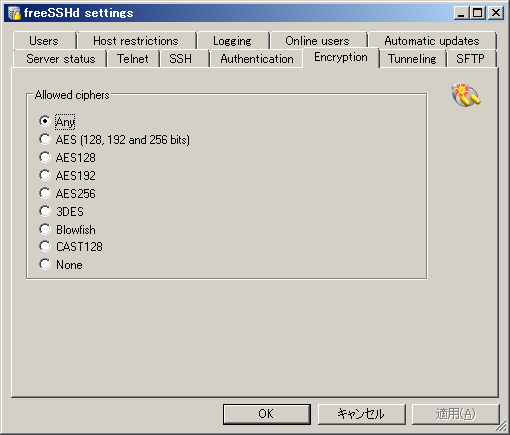This screenshot has width=510, height=435.
Task: Switch to the SFTP tab
Action: pyautogui.click(x=471, y=59)
